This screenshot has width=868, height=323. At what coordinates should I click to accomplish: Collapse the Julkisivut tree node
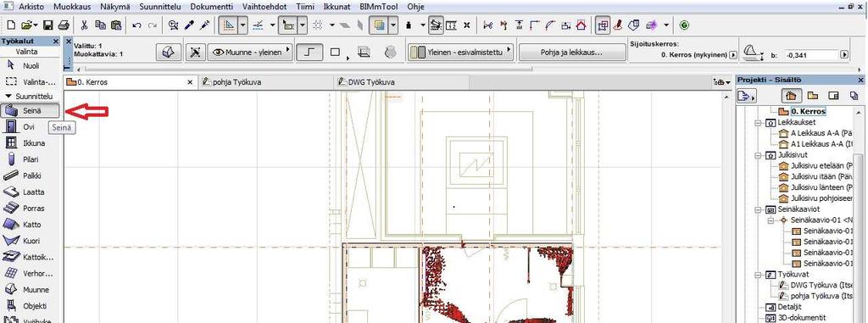coord(757,155)
